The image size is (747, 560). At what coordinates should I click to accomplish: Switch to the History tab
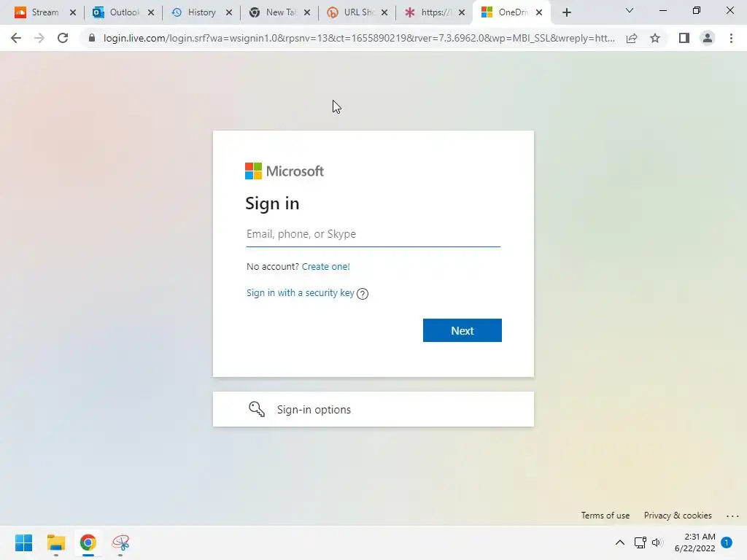tap(194, 12)
